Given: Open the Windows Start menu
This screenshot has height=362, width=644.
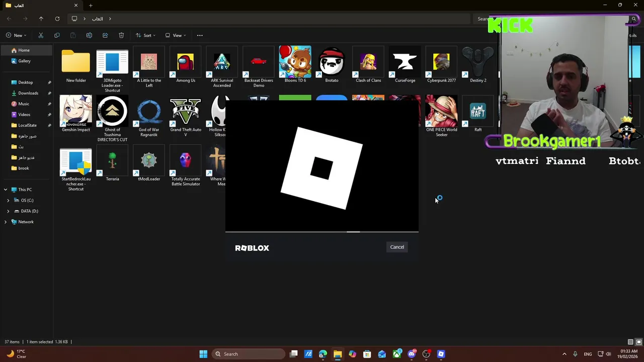Looking at the screenshot, I should [203, 354].
